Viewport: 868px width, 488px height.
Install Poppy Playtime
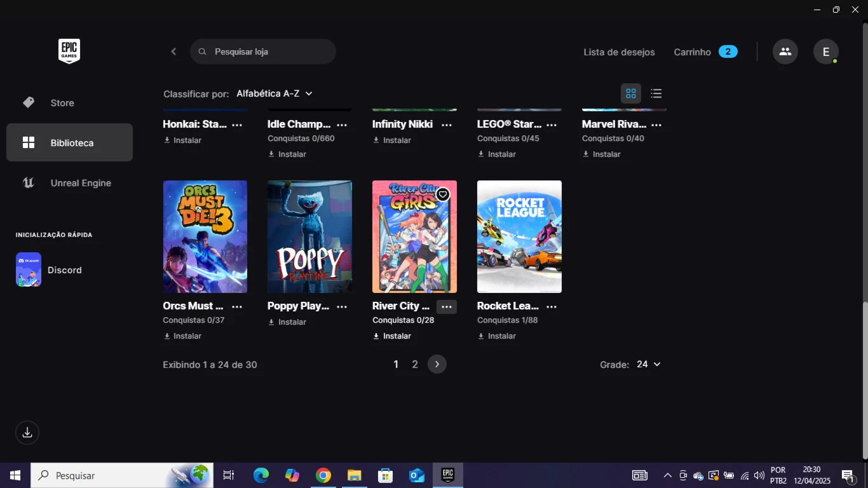click(287, 322)
